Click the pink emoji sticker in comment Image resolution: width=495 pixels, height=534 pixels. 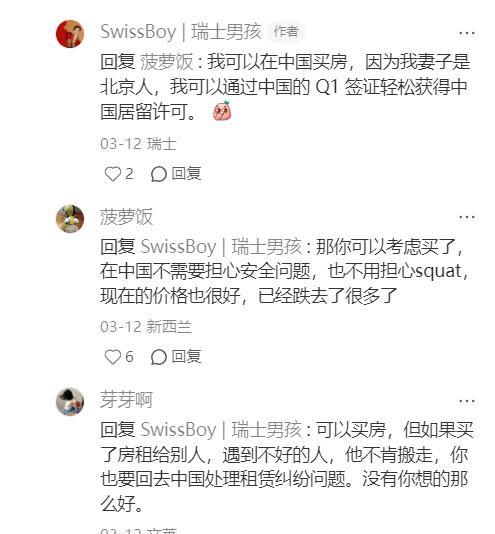[222, 111]
